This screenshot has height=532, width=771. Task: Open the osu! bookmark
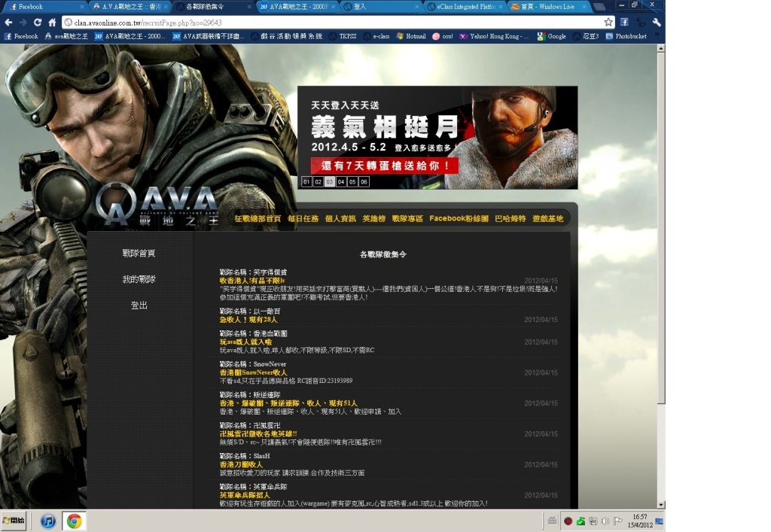[x=443, y=36]
